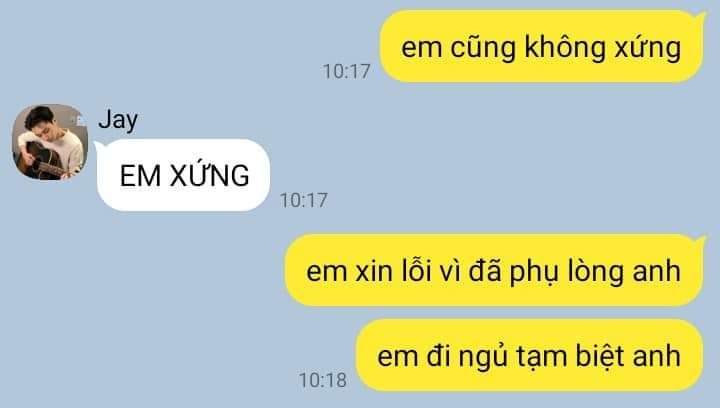Screen dimensions: 720x408
Task: Click the words 'xin lỗi' in yellow message
Action: click(x=393, y=271)
